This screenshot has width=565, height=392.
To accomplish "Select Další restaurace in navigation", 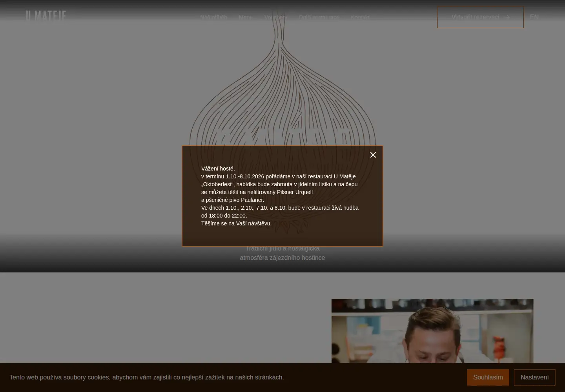I will 319,17.
